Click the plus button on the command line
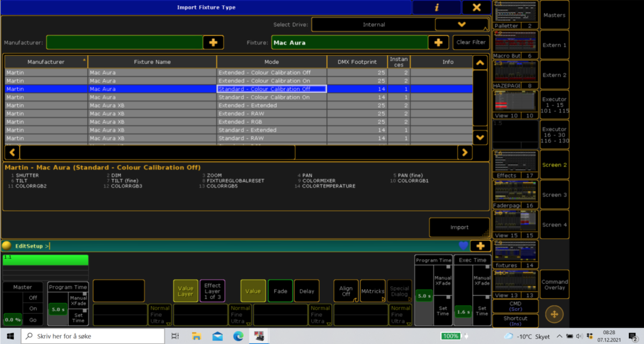Image resolution: width=644 pixels, height=344 pixels. (480, 246)
